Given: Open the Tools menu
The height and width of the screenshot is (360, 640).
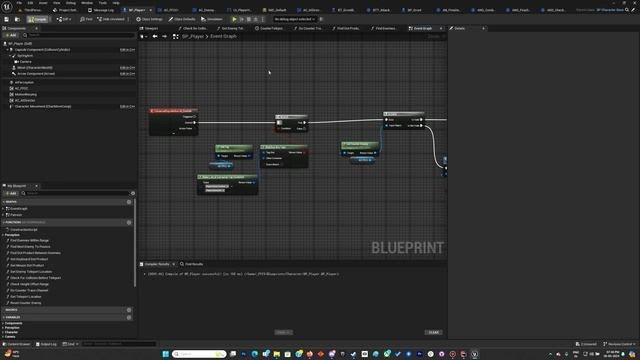Looking at the screenshot, I should (102, 3).
